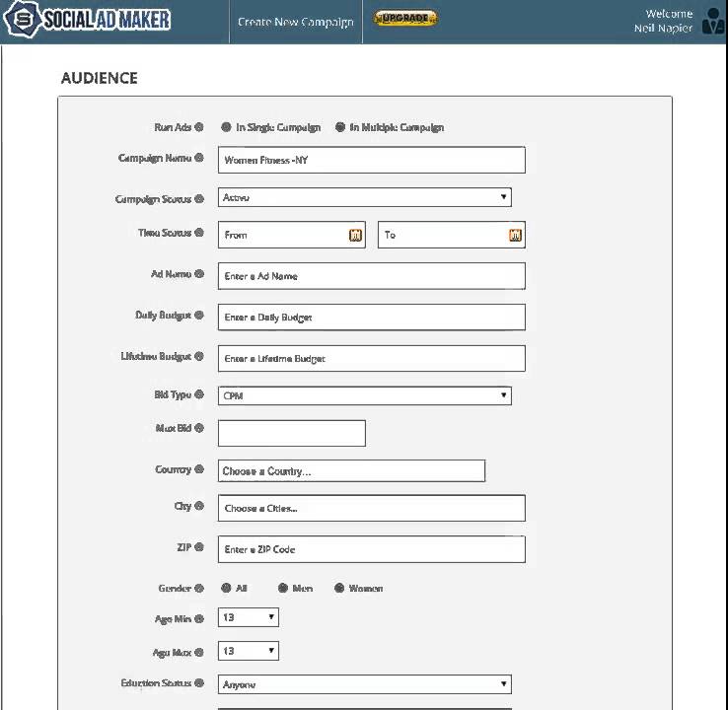Click the Age Max help icon
Screen dimensions: 728x710
click(x=199, y=653)
